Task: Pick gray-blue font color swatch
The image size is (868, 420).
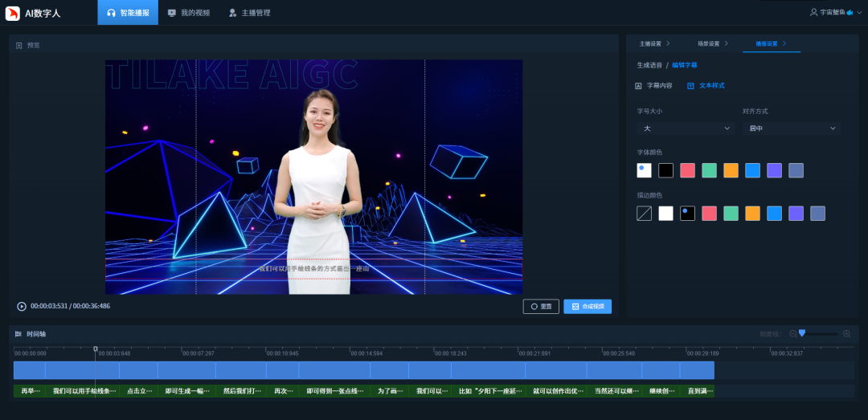Action: pos(796,170)
